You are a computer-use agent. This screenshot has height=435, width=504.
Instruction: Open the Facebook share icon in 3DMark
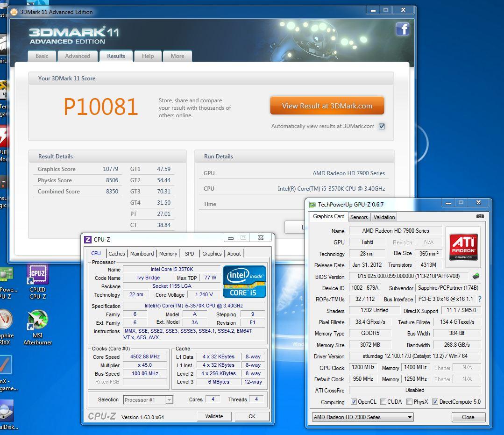click(x=402, y=29)
